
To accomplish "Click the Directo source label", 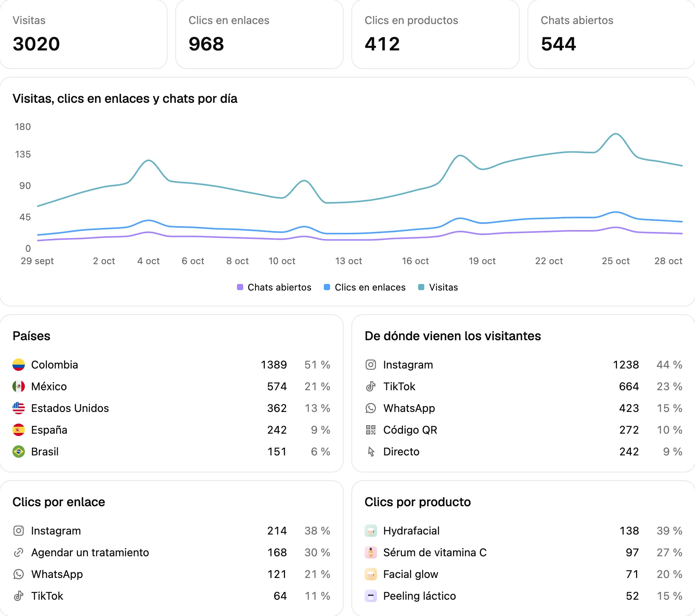I will coord(401,452).
